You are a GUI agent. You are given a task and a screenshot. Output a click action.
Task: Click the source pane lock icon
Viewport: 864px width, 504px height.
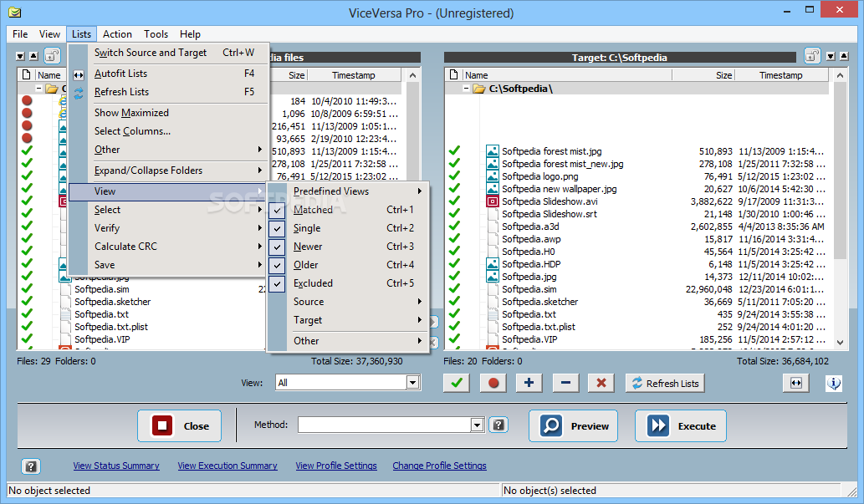[52, 56]
